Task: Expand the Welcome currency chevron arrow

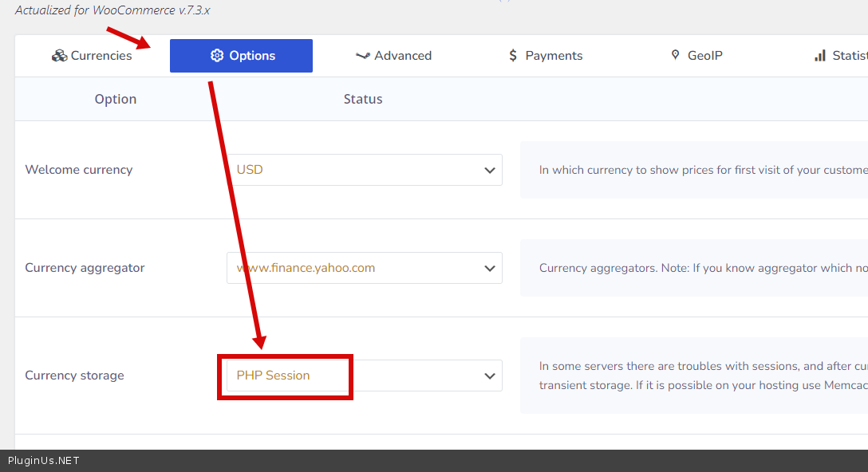Action: (490, 171)
